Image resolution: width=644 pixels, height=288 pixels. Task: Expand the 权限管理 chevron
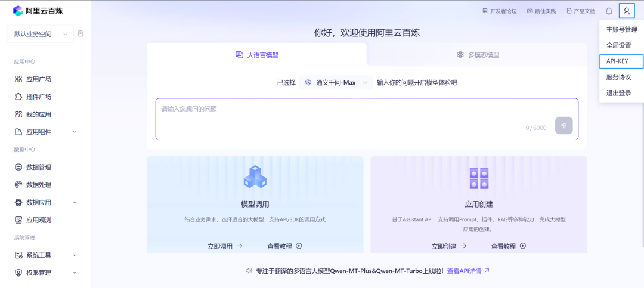75,273
